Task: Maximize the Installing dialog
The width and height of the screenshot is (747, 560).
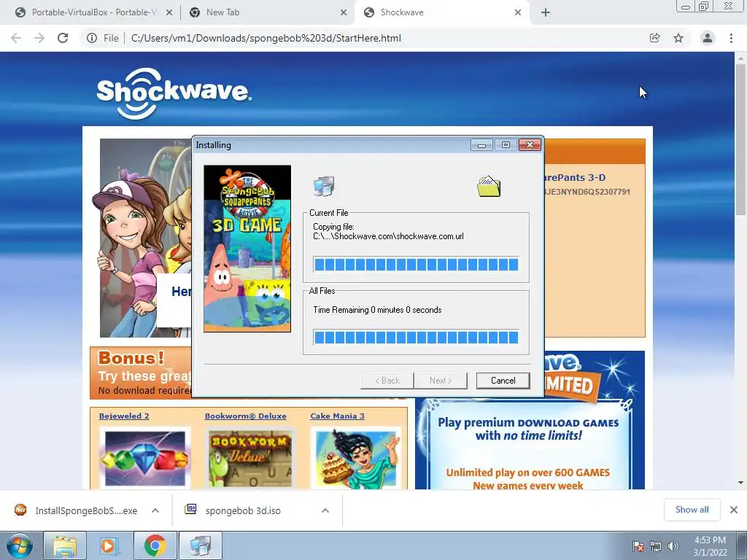Action: [x=506, y=145]
